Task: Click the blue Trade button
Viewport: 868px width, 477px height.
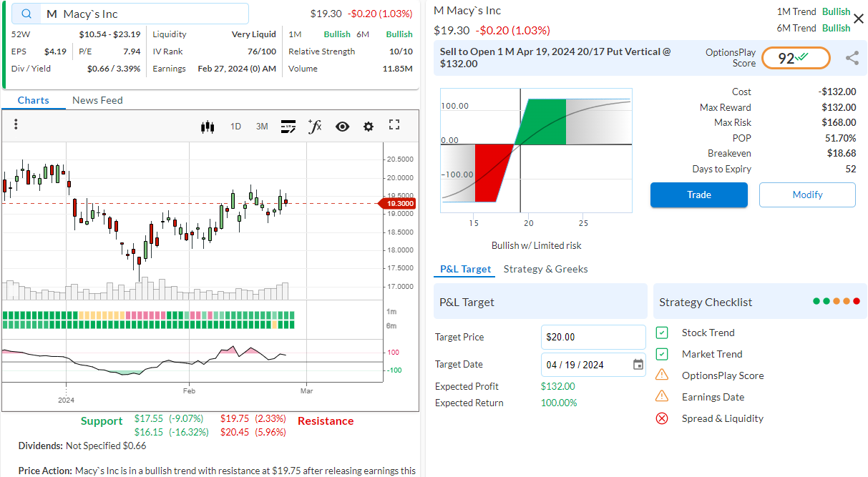Action: [699, 195]
